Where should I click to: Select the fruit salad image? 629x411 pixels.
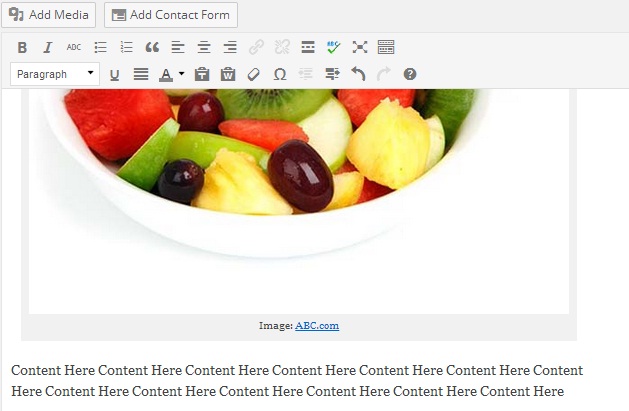299,201
